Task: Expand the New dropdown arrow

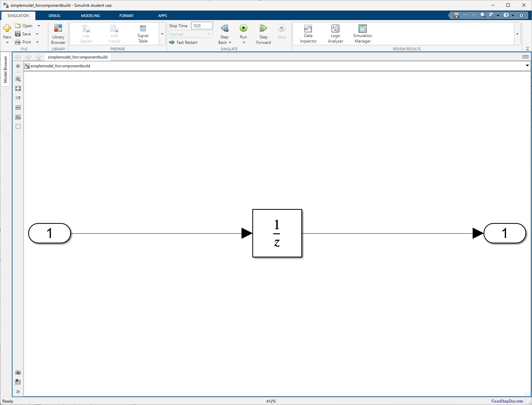Action: (x=7, y=43)
